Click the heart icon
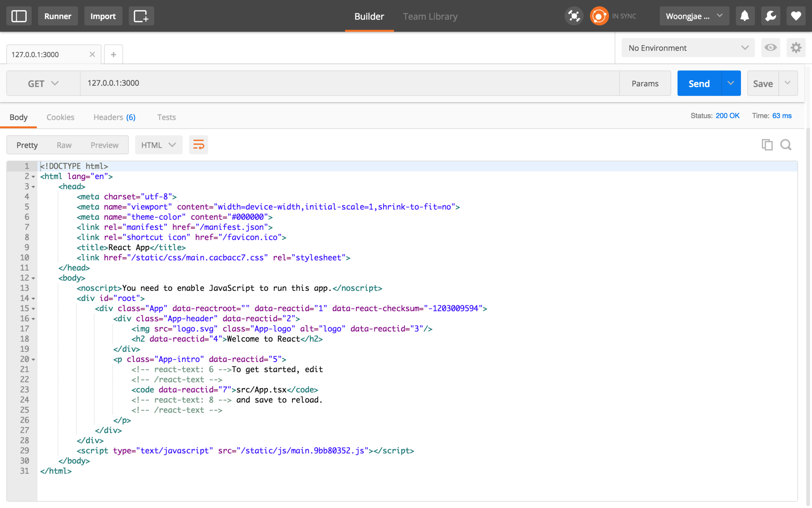Image resolution: width=812 pixels, height=508 pixels. click(x=796, y=16)
